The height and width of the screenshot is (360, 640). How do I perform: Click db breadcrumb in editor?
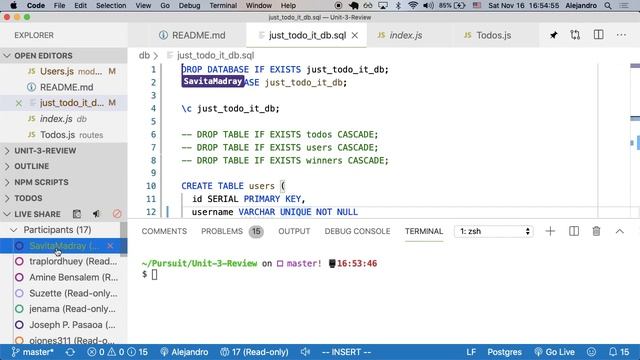click(x=144, y=55)
